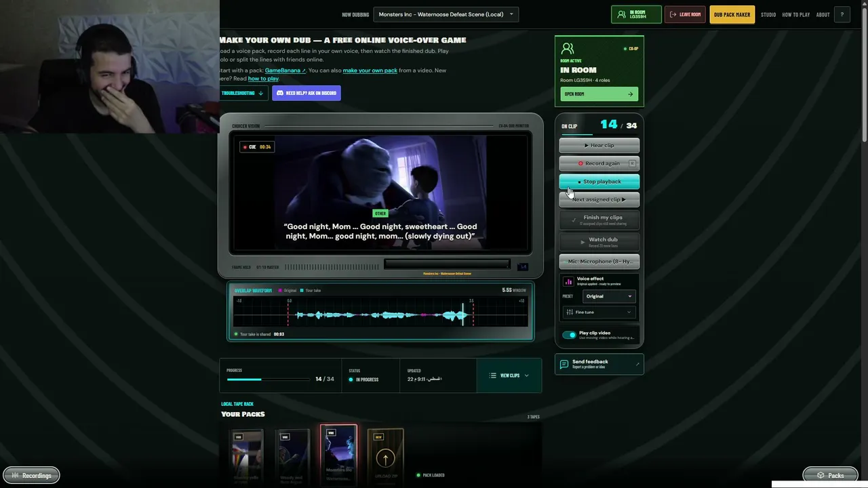Expand the Troubleshooting section
The height and width of the screenshot is (488, 868).
[243, 93]
